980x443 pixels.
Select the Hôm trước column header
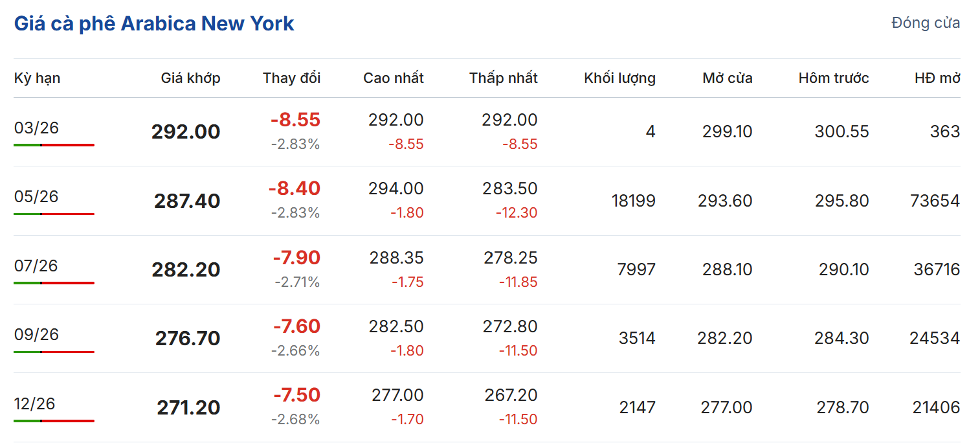pyautogui.click(x=833, y=78)
